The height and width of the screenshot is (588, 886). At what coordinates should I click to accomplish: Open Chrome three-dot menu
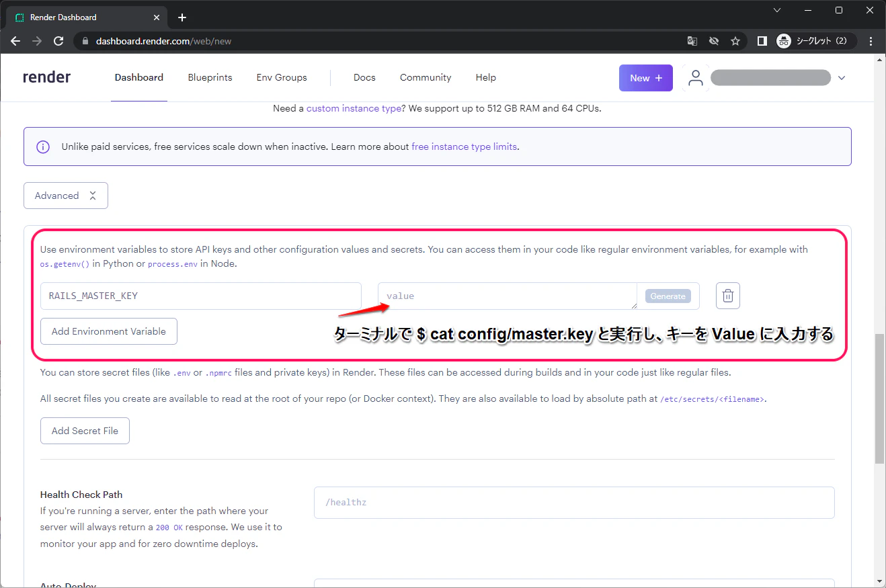pyautogui.click(x=871, y=41)
